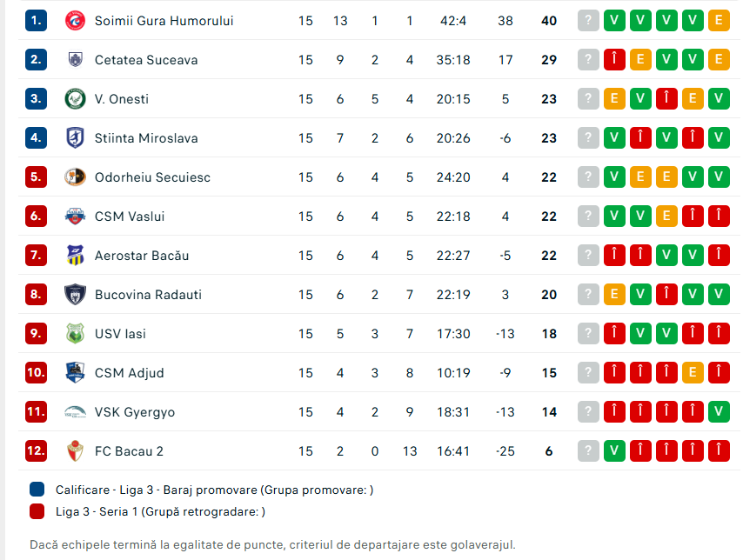The width and height of the screenshot is (743, 560).
Task: Click the blue rank 1 position badge
Action: pyautogui.click(x=36, y=20)
